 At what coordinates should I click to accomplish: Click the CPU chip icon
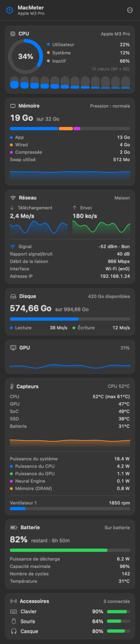click(x=13, y=34)
